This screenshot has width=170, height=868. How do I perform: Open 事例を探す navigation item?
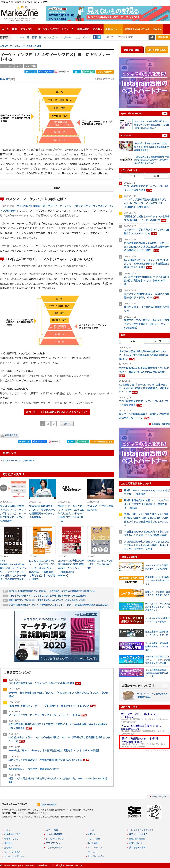pyautogui.click(x=83, y=29)
